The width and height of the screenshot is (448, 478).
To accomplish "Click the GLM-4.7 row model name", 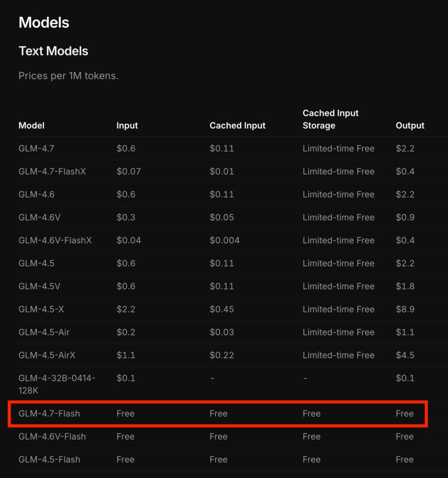I will 35,148.
